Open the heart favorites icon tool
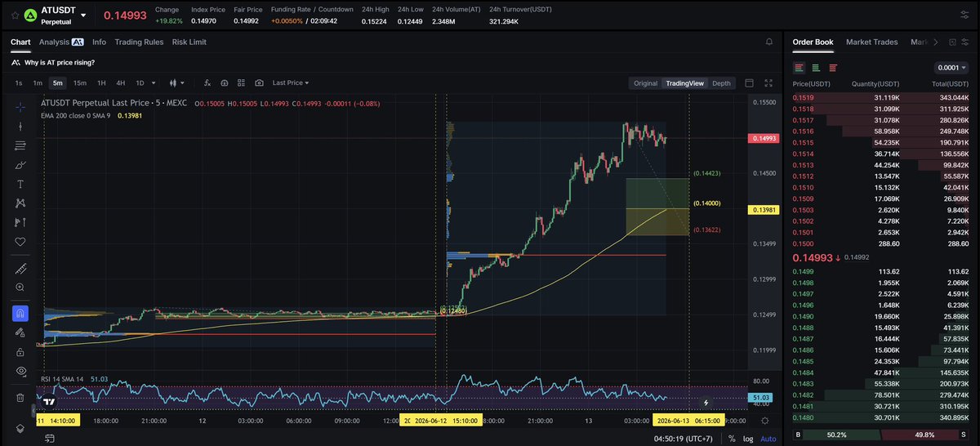This screenshot has width=980, height=446. [x=20, y=242]
